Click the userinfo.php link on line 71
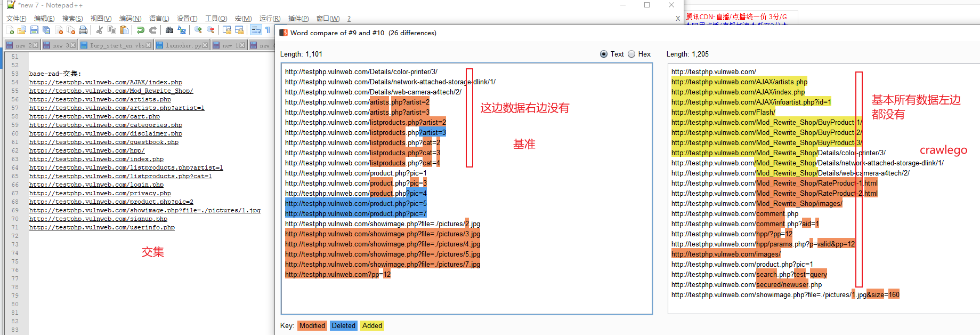980x335 pixels. coord(102,227)
